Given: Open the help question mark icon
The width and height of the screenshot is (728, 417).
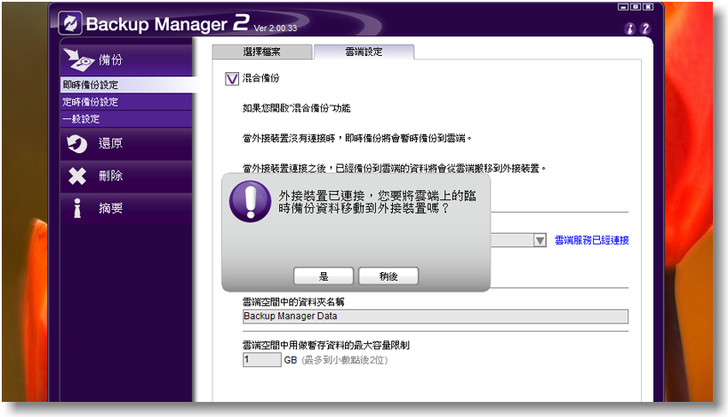Looking at the screenshot, I should [645, 28].
